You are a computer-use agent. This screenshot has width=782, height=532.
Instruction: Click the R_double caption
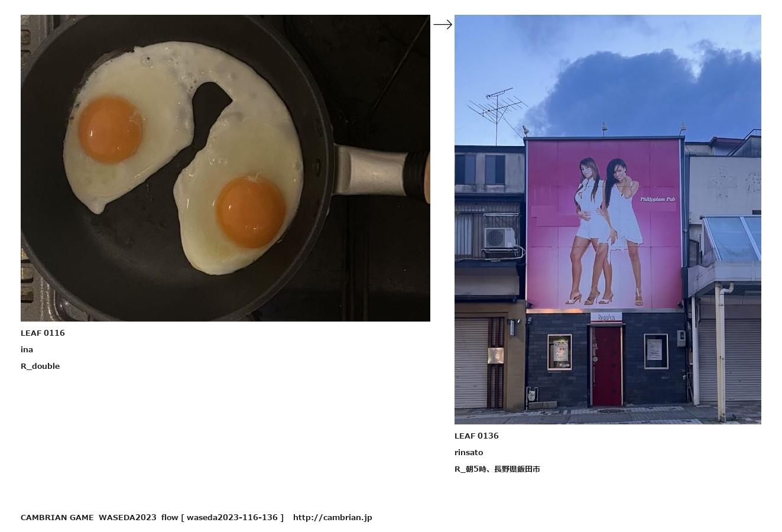coord(40,366)
